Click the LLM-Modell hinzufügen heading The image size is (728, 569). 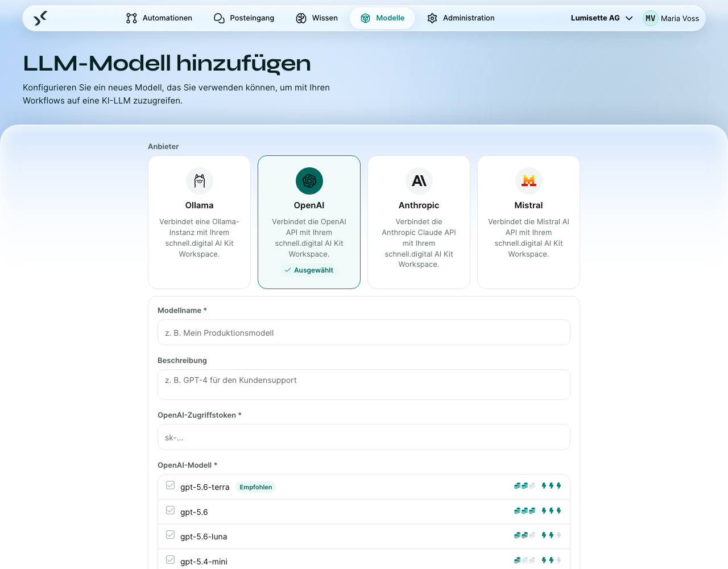167,63
